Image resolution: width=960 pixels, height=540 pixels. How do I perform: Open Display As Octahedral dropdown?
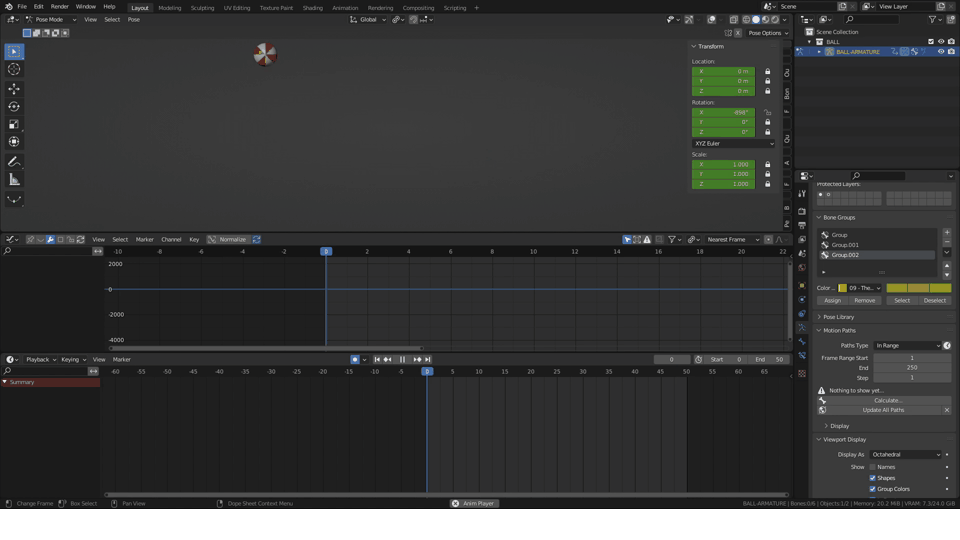tap(906, 455)
